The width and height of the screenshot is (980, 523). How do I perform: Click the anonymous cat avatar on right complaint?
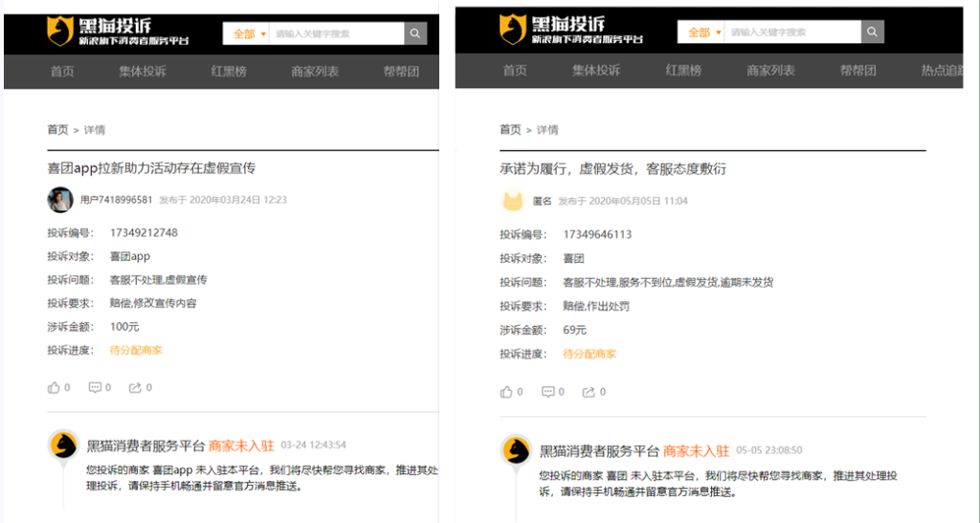[x=513, y=201]
